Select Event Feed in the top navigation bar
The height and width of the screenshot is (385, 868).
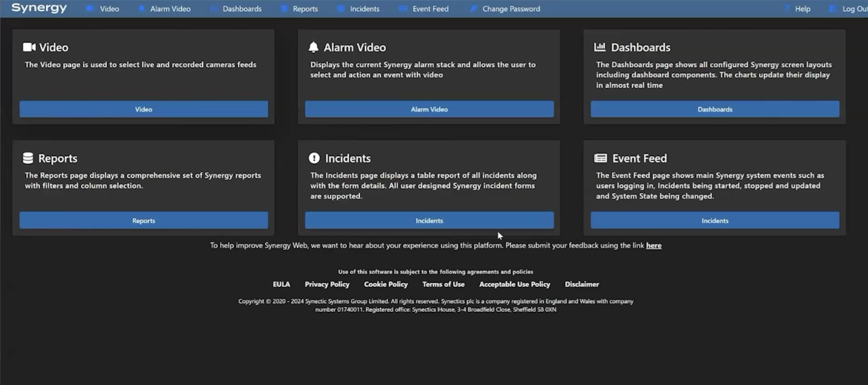click(424, 9)
